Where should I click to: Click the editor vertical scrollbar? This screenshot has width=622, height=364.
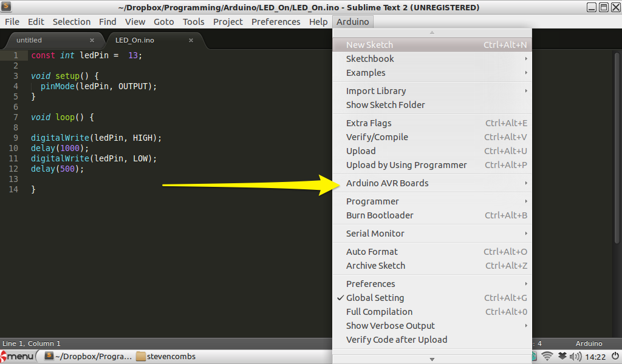coord(617,148)
